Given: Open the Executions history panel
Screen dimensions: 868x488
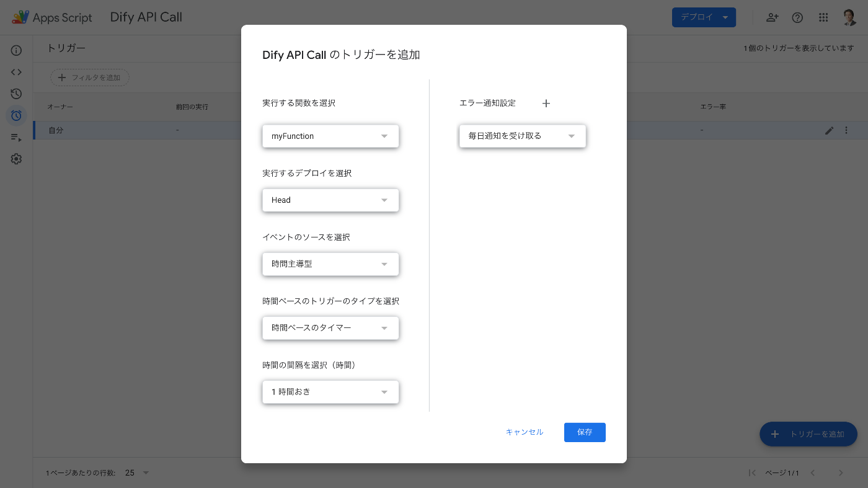Looking at the screenshot, I should coord(16,94).
